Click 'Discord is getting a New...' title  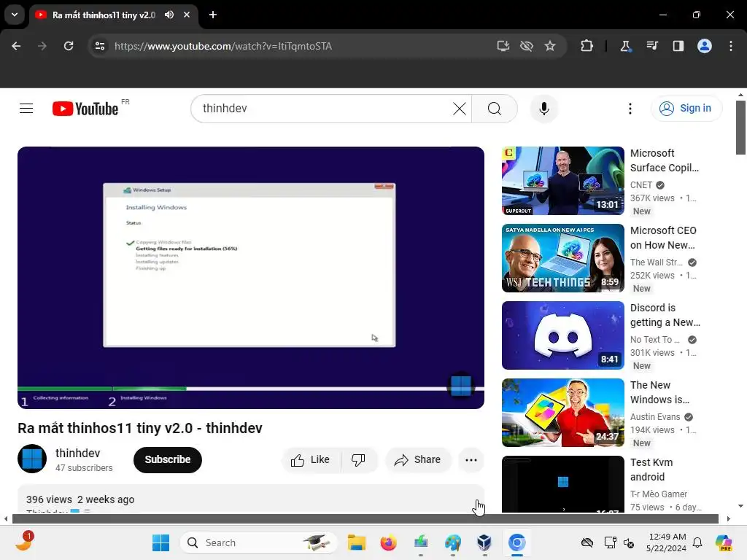pos(665,315)
